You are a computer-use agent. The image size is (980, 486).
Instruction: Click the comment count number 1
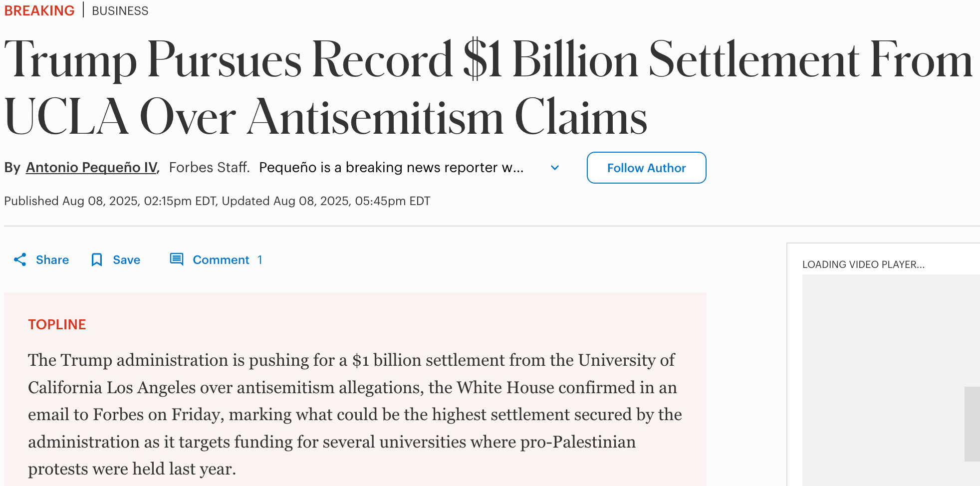(259, 259)
